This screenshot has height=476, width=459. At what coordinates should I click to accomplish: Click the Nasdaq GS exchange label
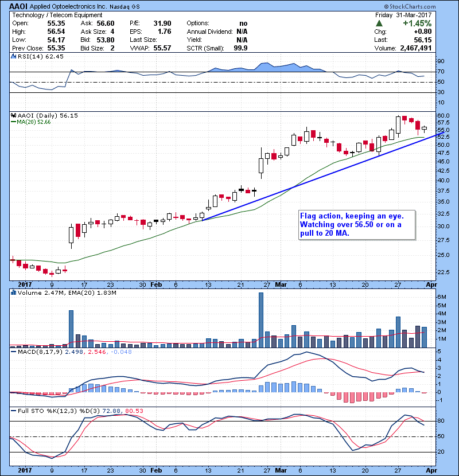pos(125,7)
